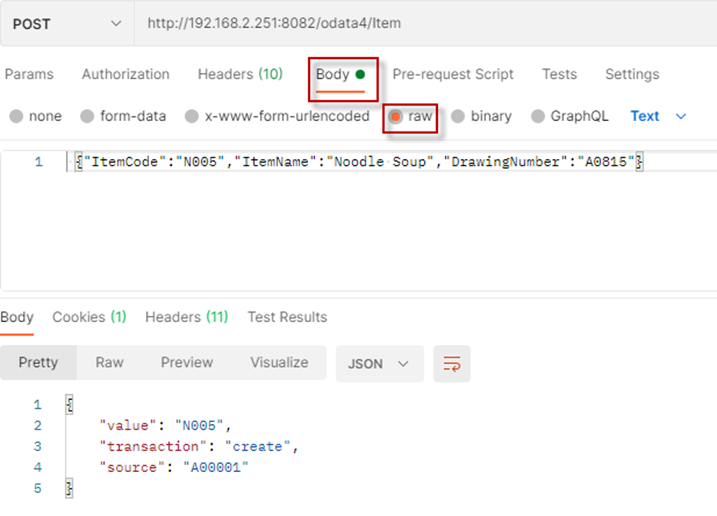Click the request URL field
This screenshot has height=516, width=717.
[425, 23]
